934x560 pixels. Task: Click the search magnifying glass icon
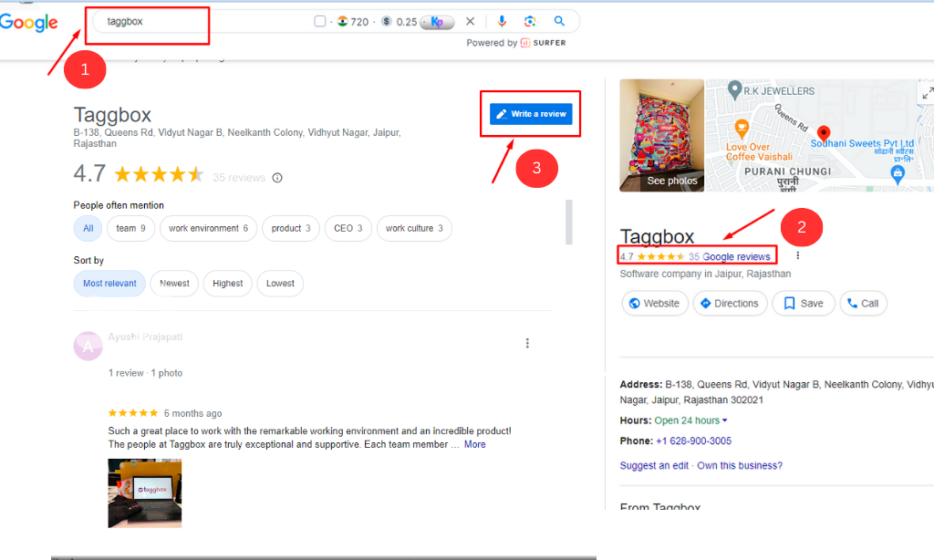(x=557, y=20)
